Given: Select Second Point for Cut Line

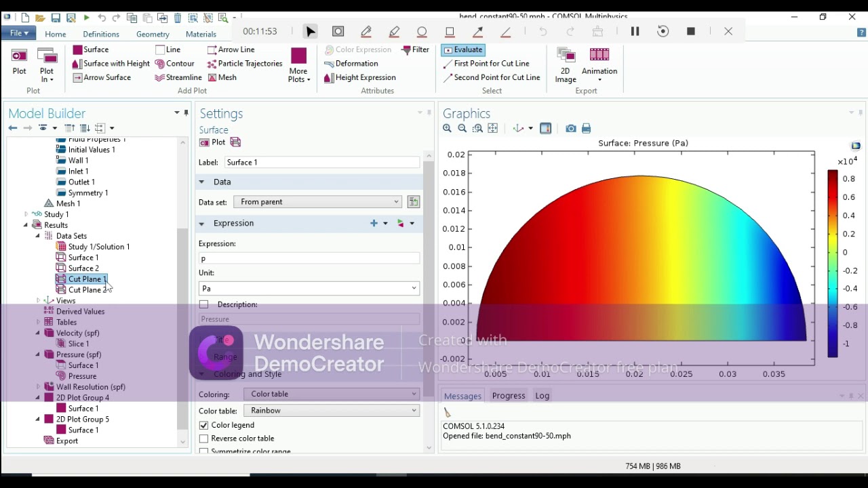Looking at the screenshot, I should tap(492, 78).
